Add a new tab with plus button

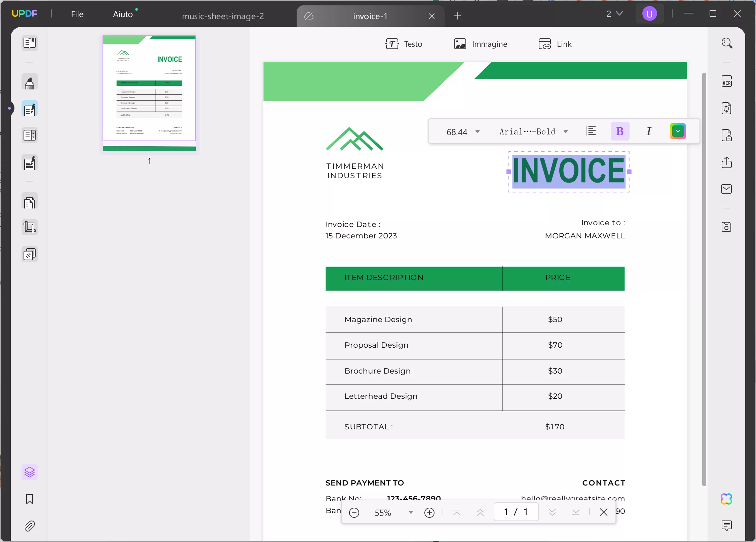point(457,16)
